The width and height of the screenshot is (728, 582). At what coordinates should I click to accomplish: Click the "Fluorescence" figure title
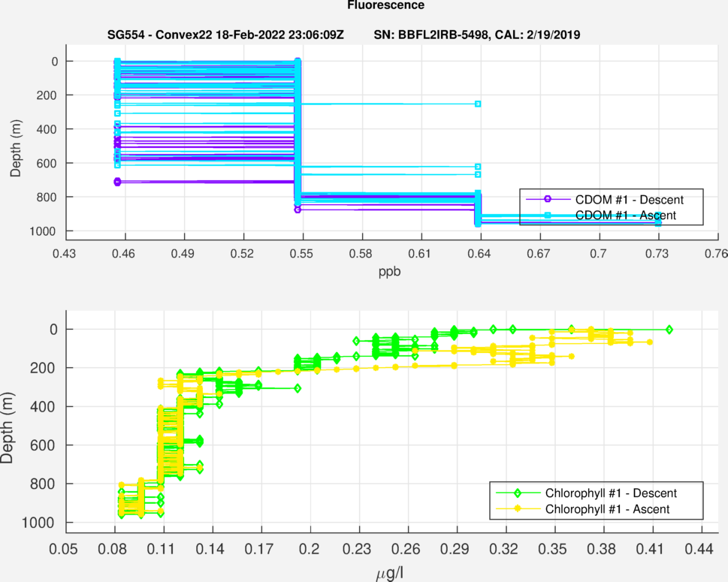tap(385, 5)
